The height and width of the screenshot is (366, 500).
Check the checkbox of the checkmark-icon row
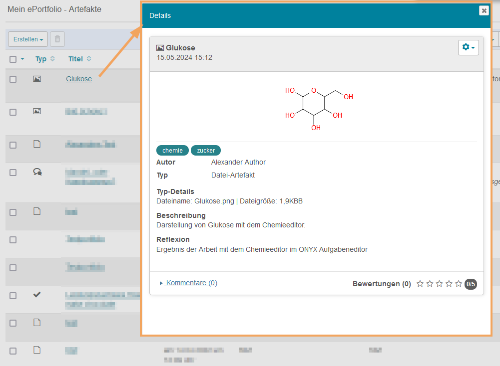click(13, 295)
